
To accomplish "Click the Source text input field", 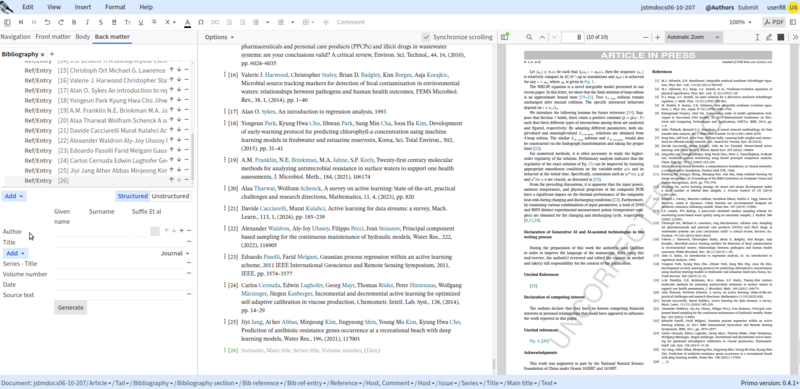I will pyautogui.click(x=119, y=295).
